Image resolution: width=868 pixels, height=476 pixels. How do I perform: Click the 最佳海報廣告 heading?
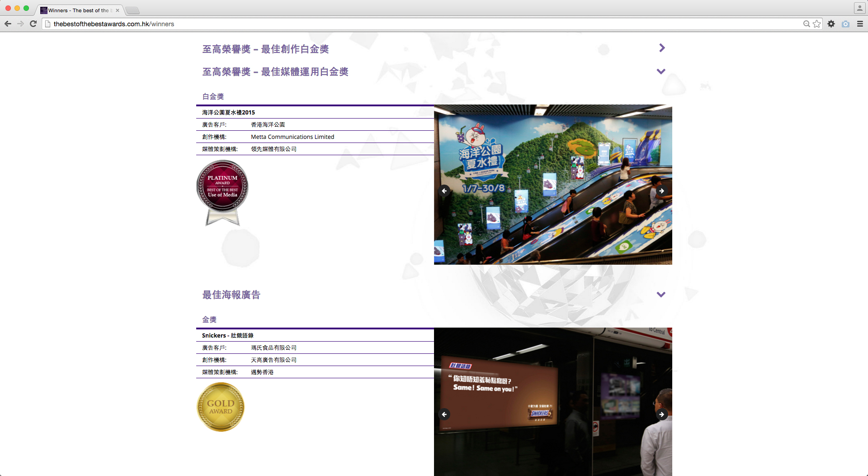click(231, 295)
